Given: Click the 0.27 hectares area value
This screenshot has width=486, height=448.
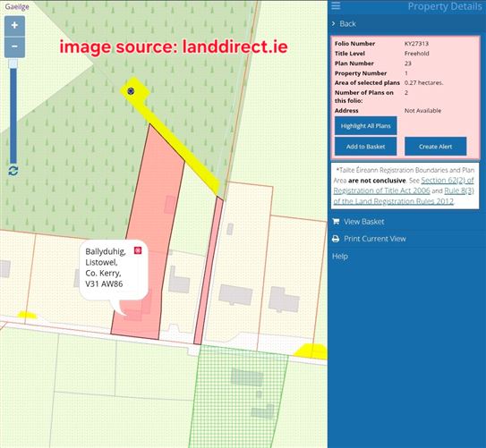Looking at the screenshot, I should (x=423, y=82).
